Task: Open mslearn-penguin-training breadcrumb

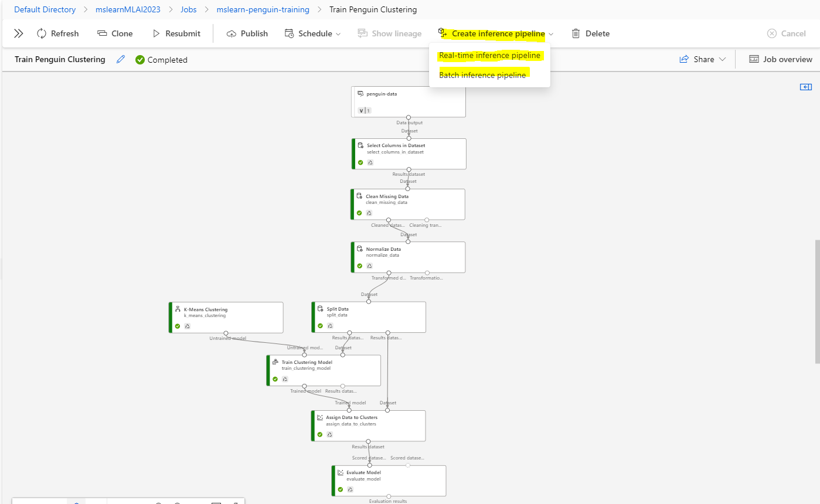Action: click(x=263, y=9)
